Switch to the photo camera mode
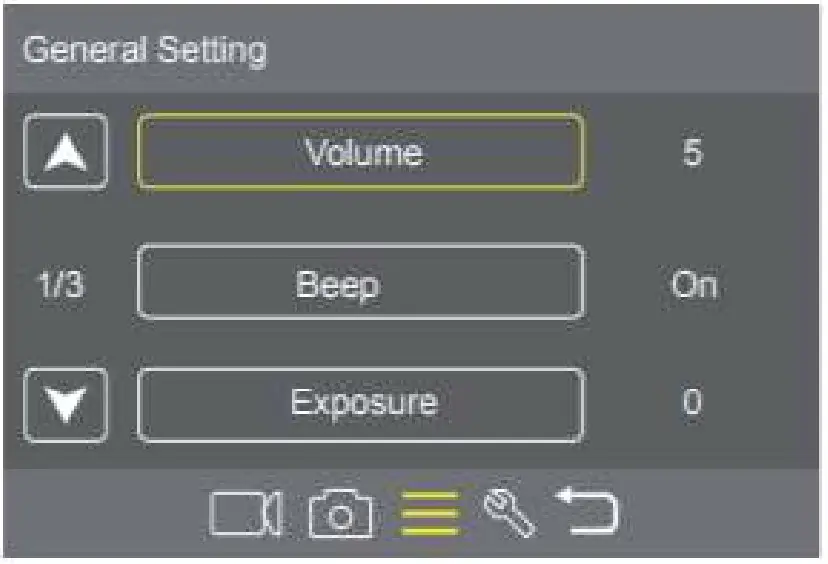This screenshot has width=828, height=564. tap(340, 514)
